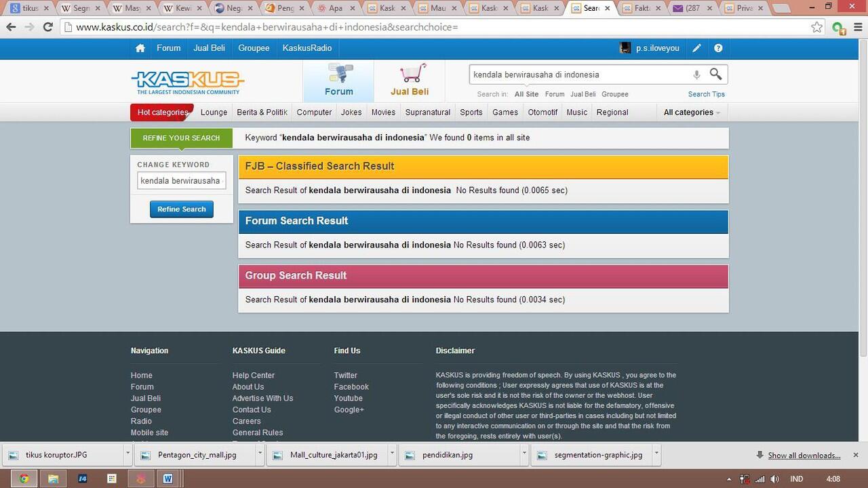Viewport: 868px width, 488px height.
Task: Click network signal icon in tray
Action: 759,479
